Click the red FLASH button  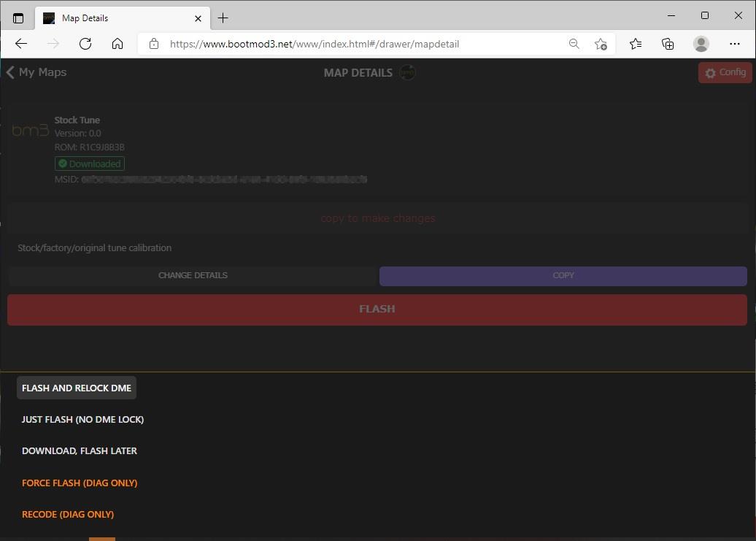(x=377, y=310)
